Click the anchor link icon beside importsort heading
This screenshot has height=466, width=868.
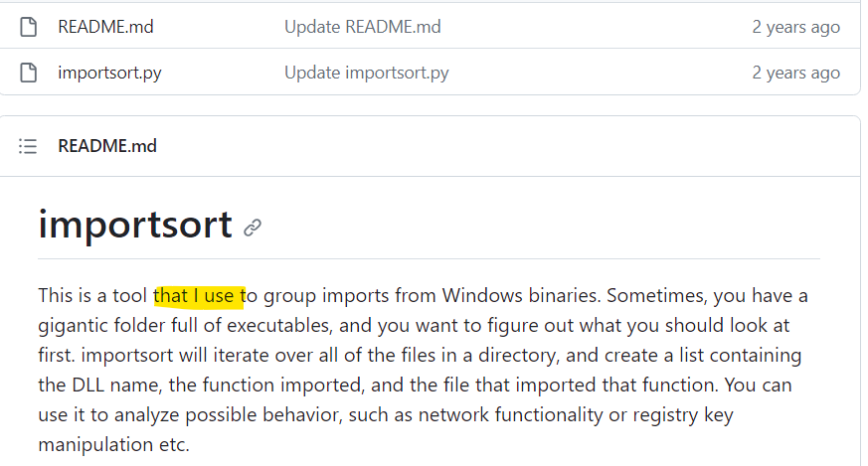253,228
